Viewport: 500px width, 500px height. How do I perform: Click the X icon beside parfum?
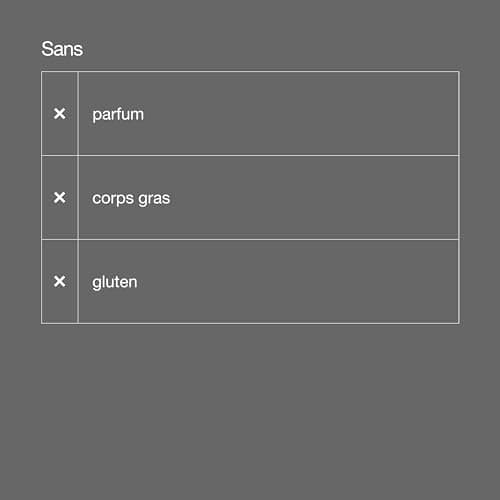click(x=60, y=114)
